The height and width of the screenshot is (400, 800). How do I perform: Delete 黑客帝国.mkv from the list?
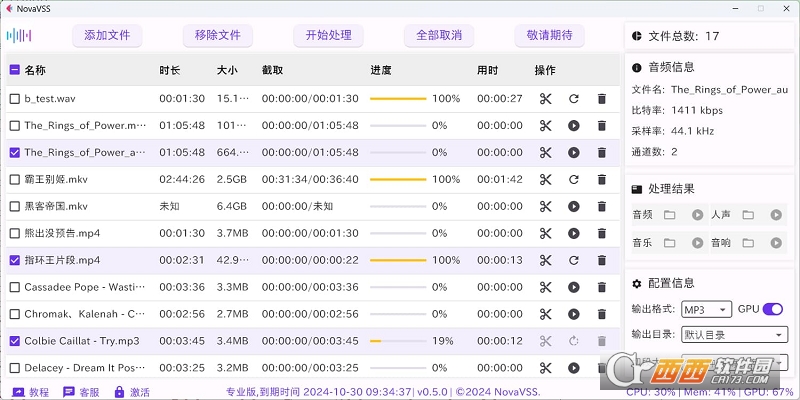(x=602, y=207)
